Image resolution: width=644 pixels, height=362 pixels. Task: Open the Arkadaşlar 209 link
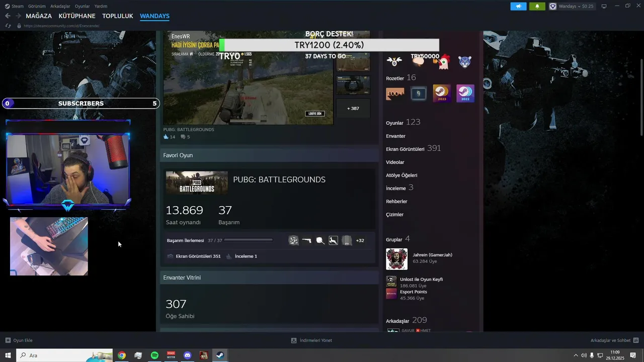[x=407, y=320]
